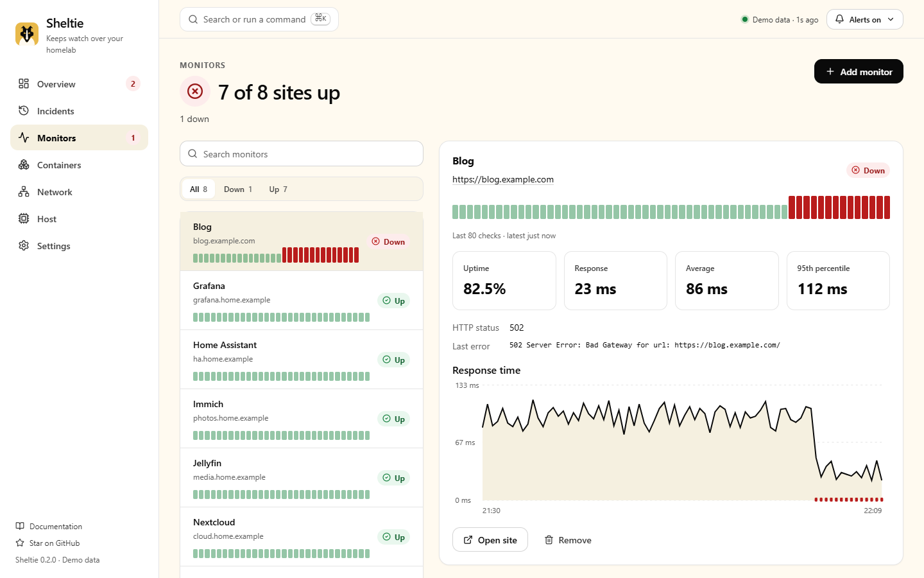This screenshot has height=578, width=924.
Task: Open the Incidents page
Action: [x=79, y=111]
